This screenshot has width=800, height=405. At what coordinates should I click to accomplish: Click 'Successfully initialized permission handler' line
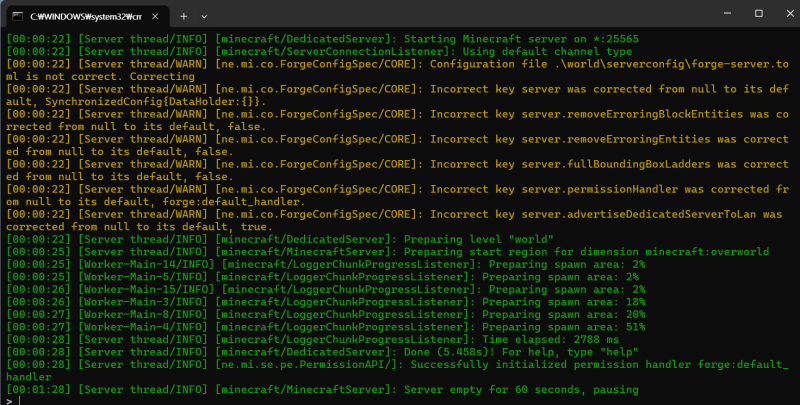click(397, 371)
